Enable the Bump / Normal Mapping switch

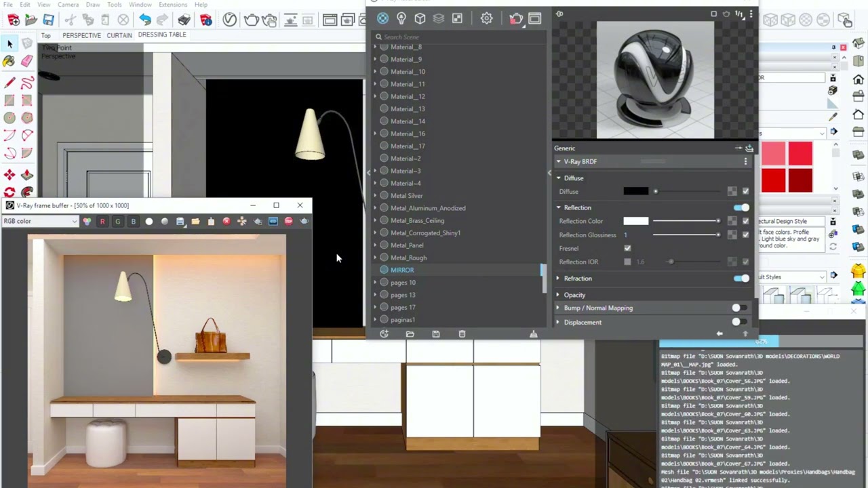(739, 308)
